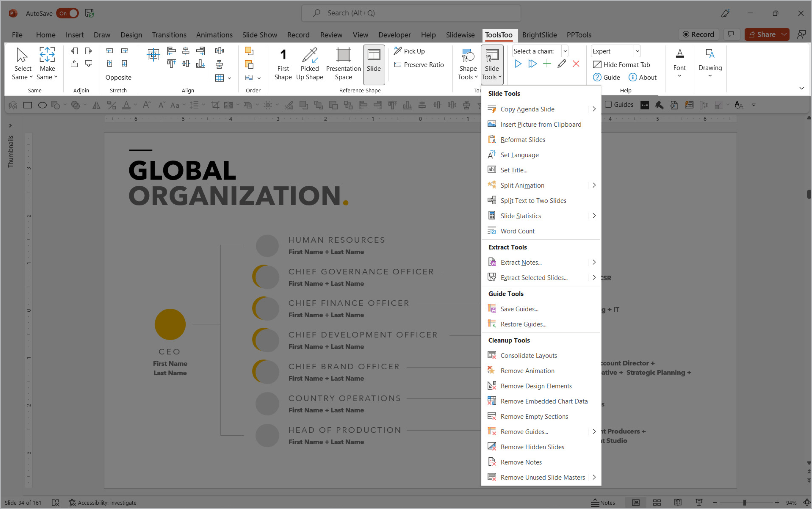Click Remove Empty Sections cleanup option

point(534,416)
